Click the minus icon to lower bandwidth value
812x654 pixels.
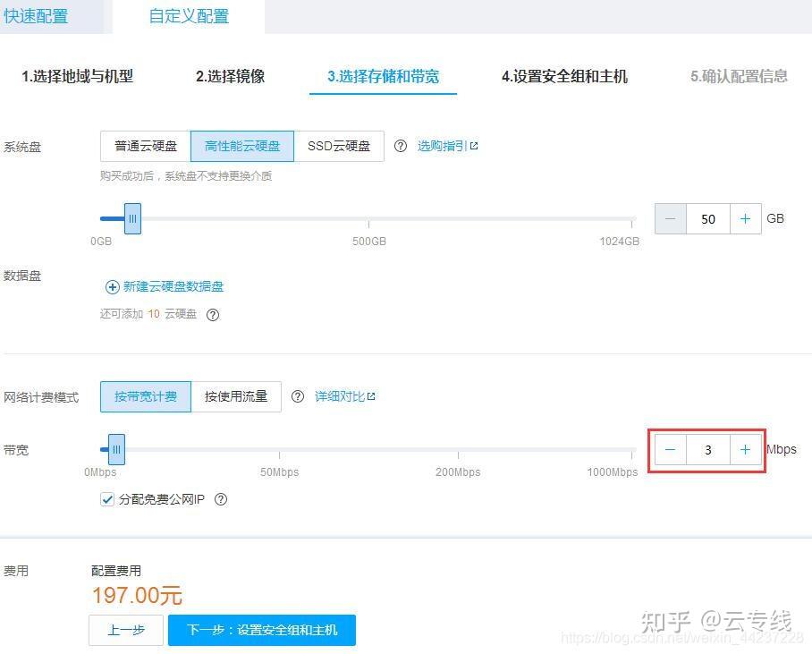coord(670,449)
